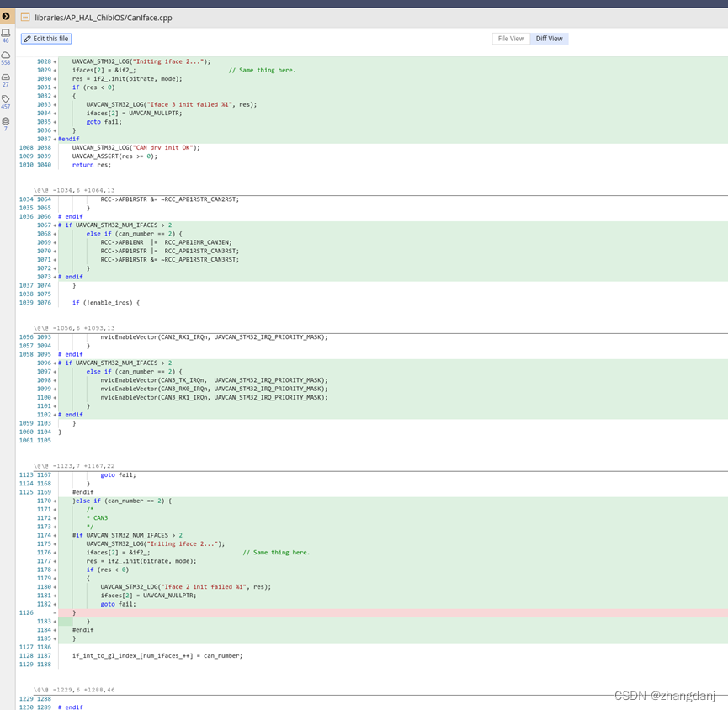Viewport: 728px width, 710px height.
Task: Click the 'if (!enable_irqs) {' line
Action: coord(106,303)
